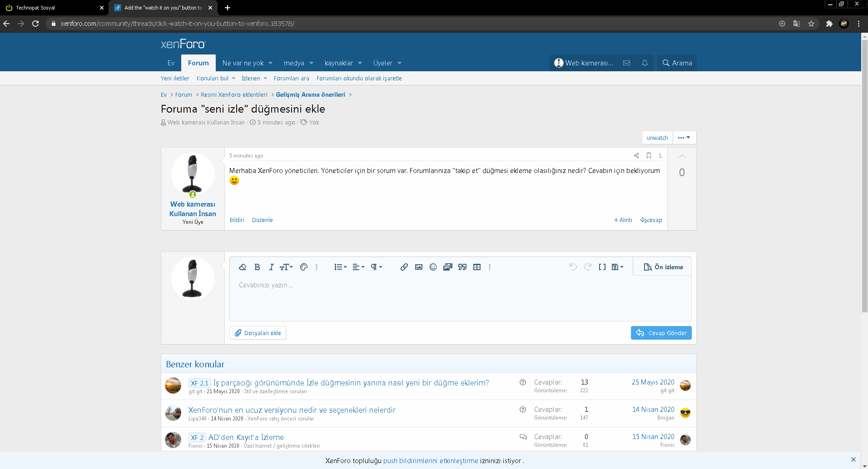Toggle italic formatting in reply editor

(271, 267)
